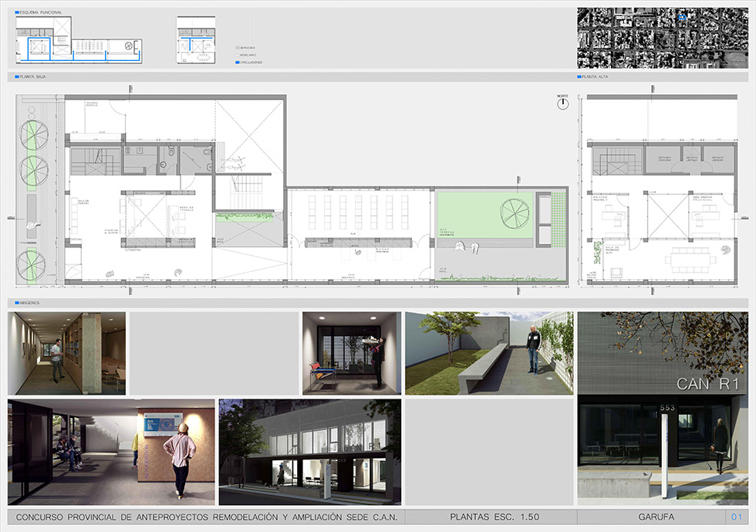Open the corridor render with bookshelves
The height and width of the screenshot is (532, 756).
pos(66,353)
